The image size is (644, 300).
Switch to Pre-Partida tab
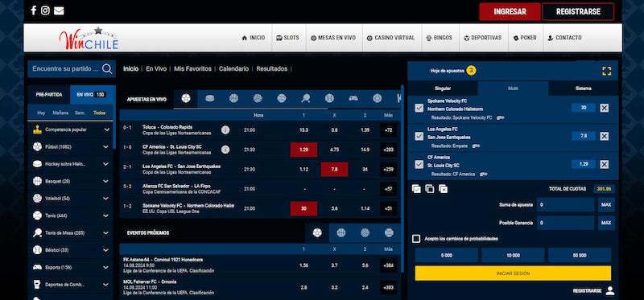pos(49,95)
